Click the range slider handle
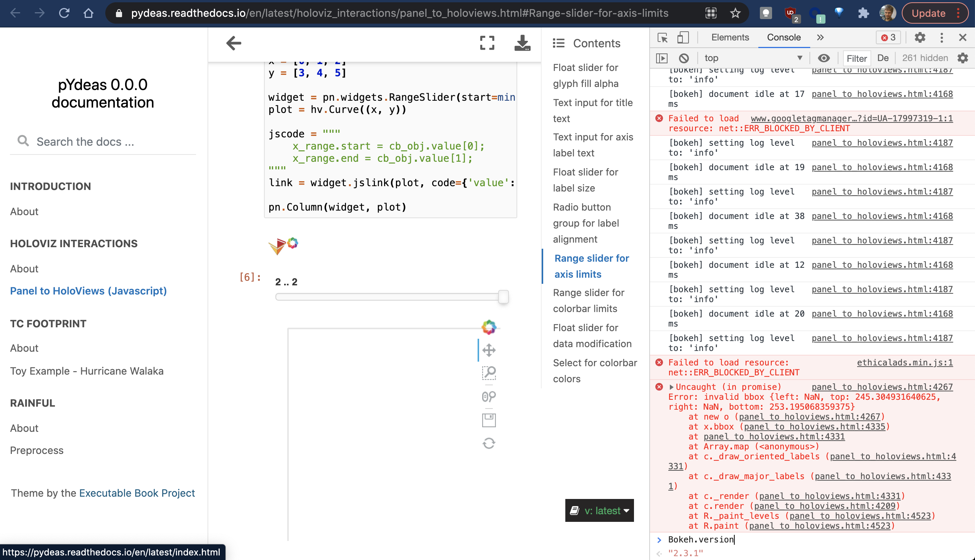Screen dimensions: 975x560 click(503, 296)
